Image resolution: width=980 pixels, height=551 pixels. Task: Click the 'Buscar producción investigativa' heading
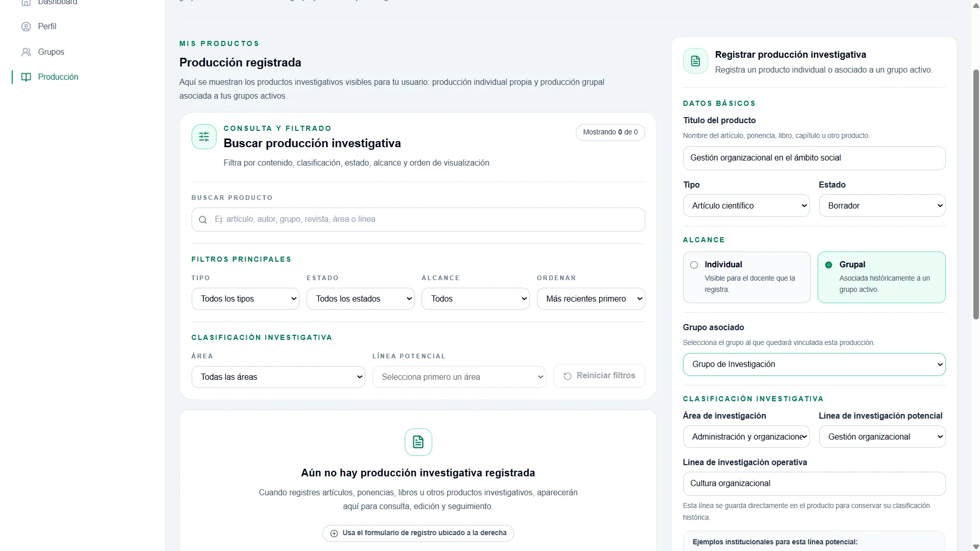click(x=312, y=144)
